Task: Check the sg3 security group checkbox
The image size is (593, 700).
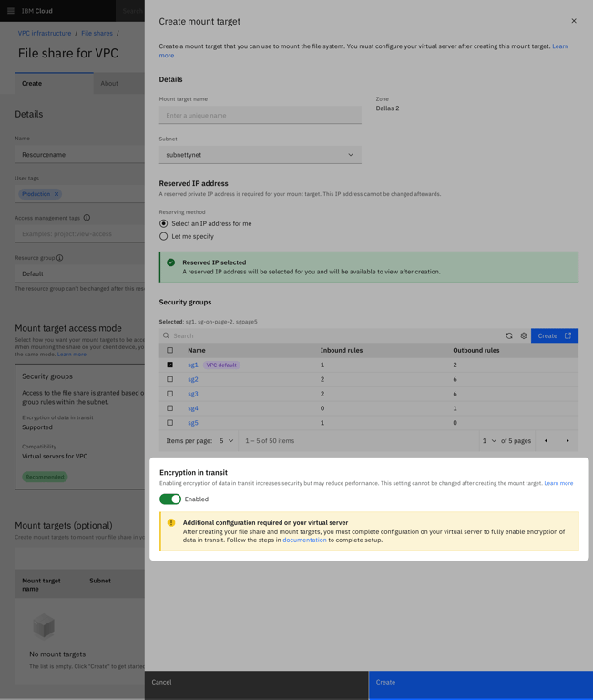Action: (x=170, y=394)
